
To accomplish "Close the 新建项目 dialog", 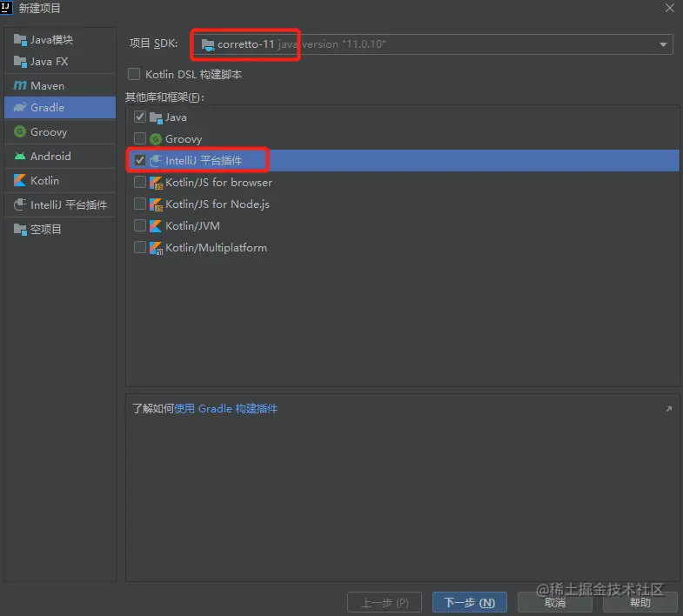I will 669,8.
